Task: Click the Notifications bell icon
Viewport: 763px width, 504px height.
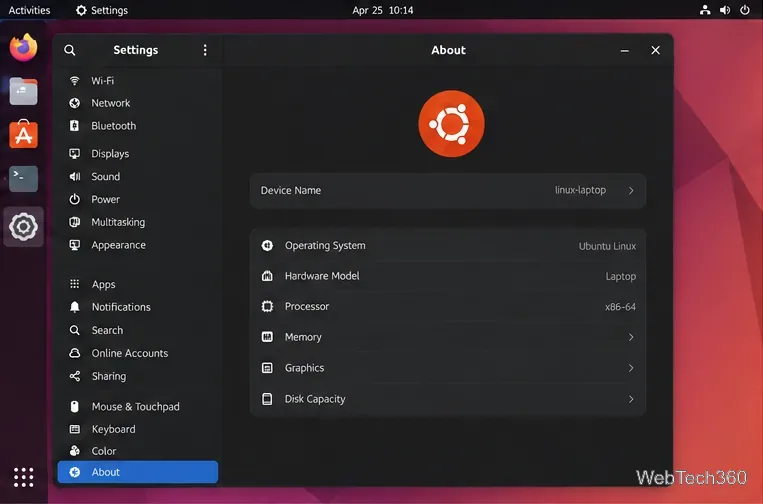Action: click(74, 307)
